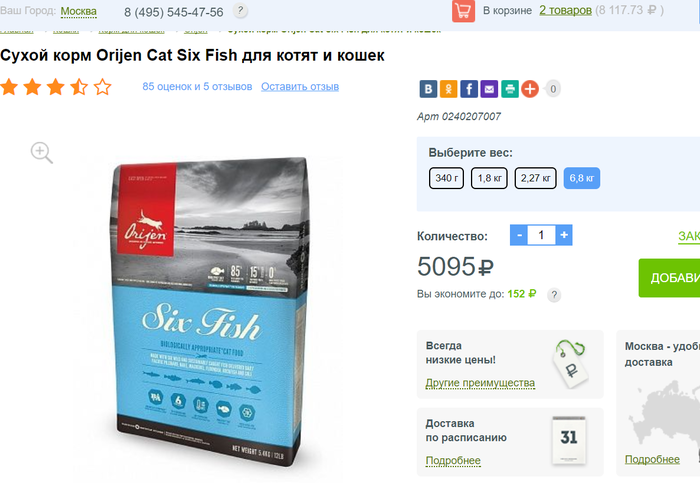700x483 pixels.
Task: Share on Facebook icon
Action: point(469,89)
